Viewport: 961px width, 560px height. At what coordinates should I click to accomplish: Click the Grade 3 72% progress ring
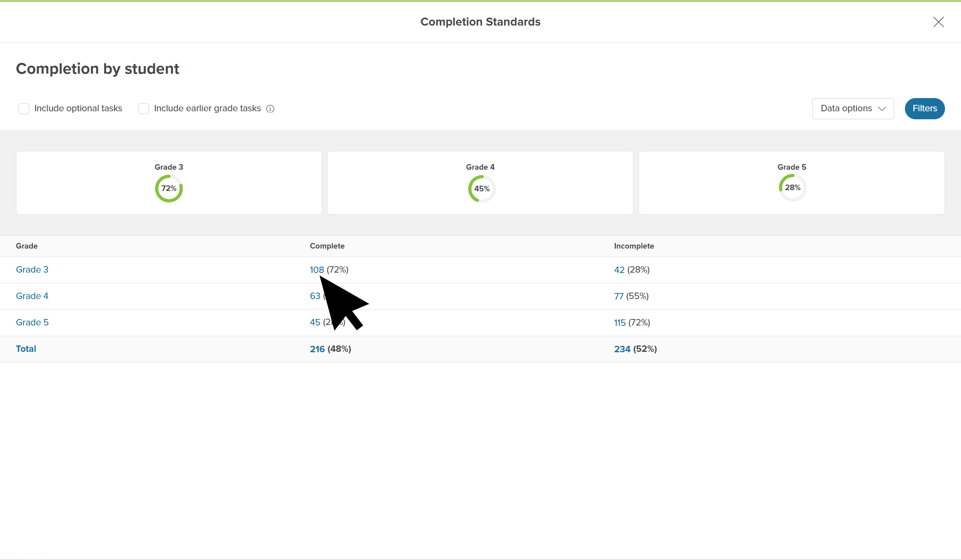coord(169,189)
